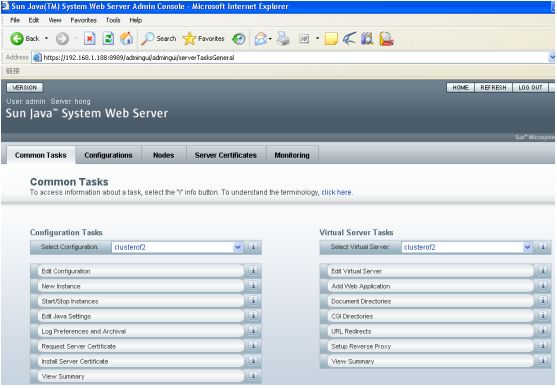Show info for Edit Configuration task

(253, 271)
